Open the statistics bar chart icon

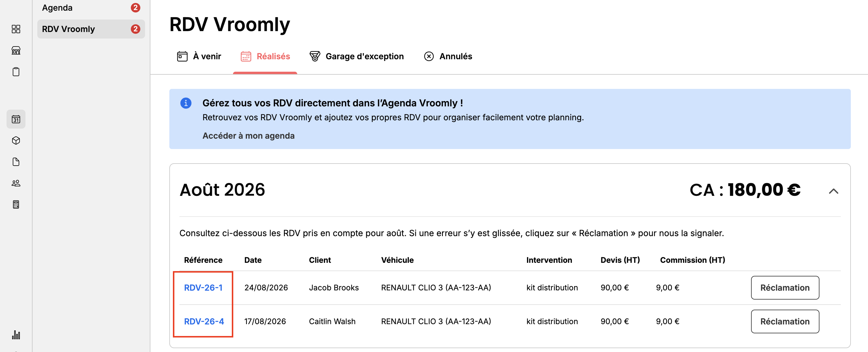(x=16, y=335)
